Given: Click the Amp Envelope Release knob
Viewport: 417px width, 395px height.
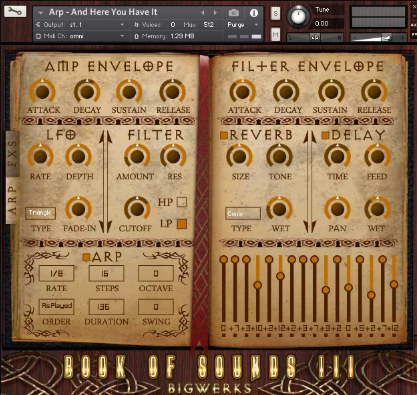Looking at the screenshot, I should click(x=173, y=91).
